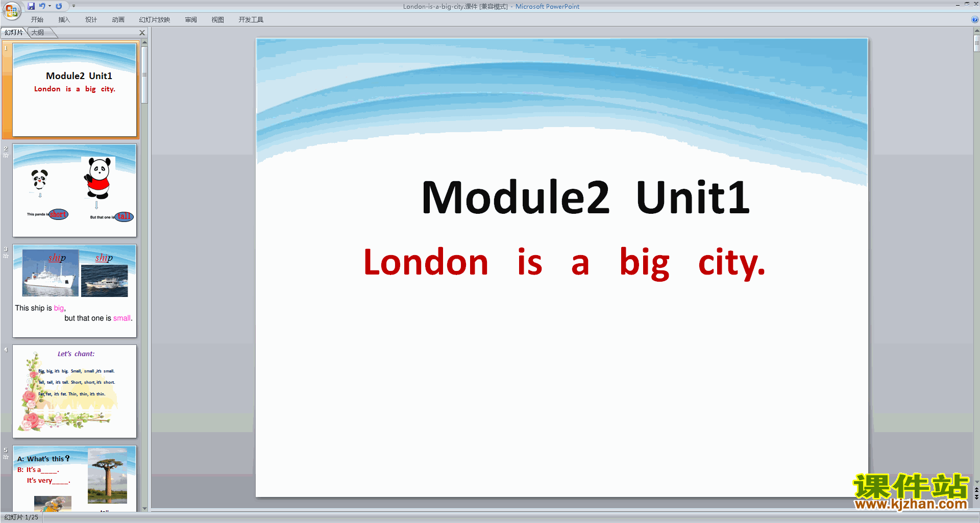980x523 pixels.
Task: Open the 开始 ribbon tab
Action: (x=37, y=20)
